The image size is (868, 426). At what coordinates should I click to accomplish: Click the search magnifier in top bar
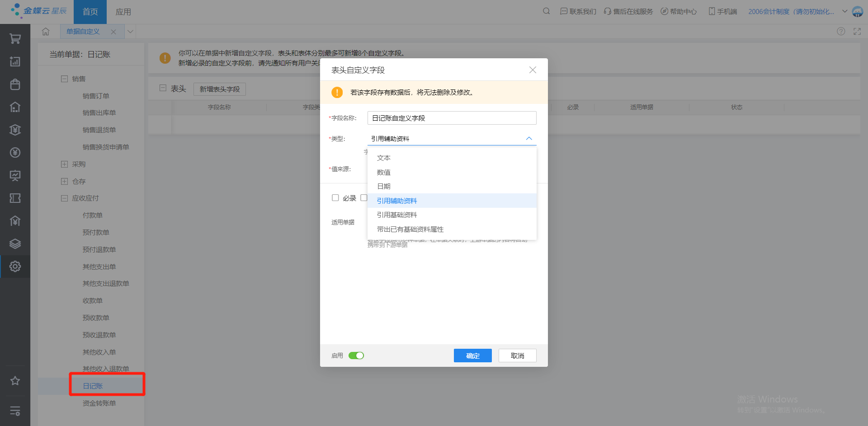(x=546, y=11)
